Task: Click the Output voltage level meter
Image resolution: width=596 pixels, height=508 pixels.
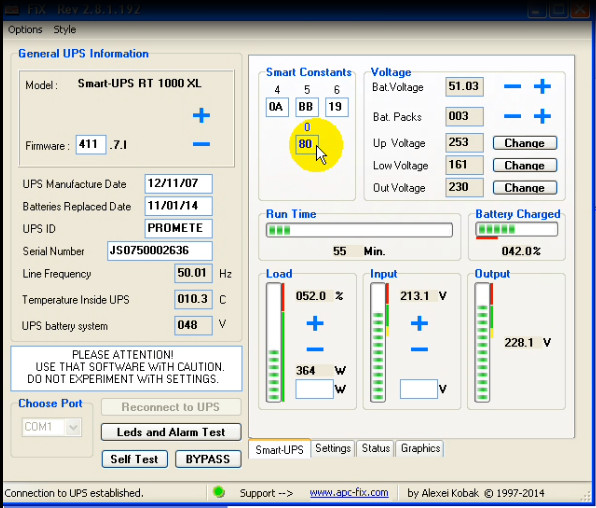Action: coord(482,342)
